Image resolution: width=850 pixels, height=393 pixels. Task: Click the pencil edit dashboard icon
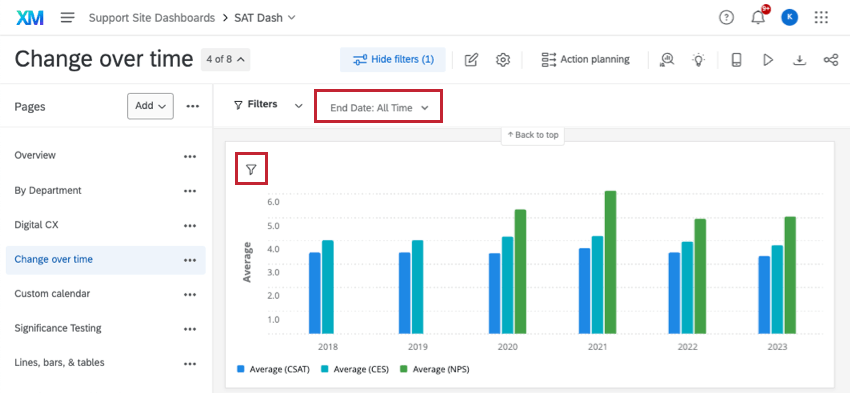(471, 60)
